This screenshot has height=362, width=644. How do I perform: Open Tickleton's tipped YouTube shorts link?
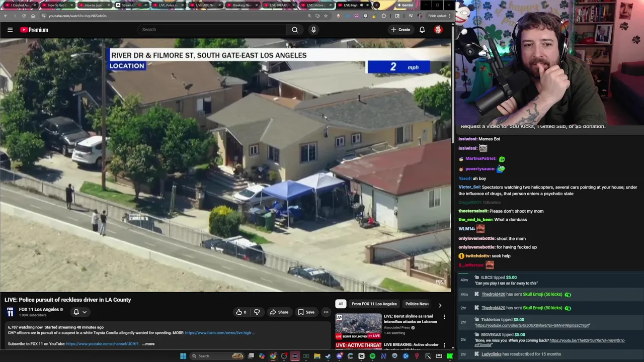[532, 325]
